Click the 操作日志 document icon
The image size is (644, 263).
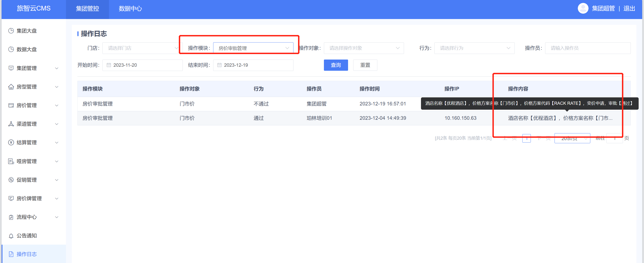[x=11, y=254]
